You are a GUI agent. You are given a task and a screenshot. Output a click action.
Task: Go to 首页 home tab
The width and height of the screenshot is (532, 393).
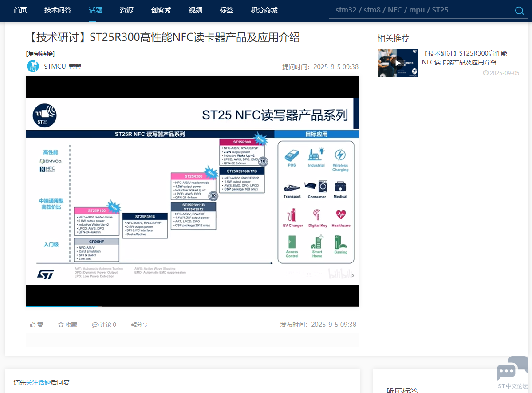(20, 10)
